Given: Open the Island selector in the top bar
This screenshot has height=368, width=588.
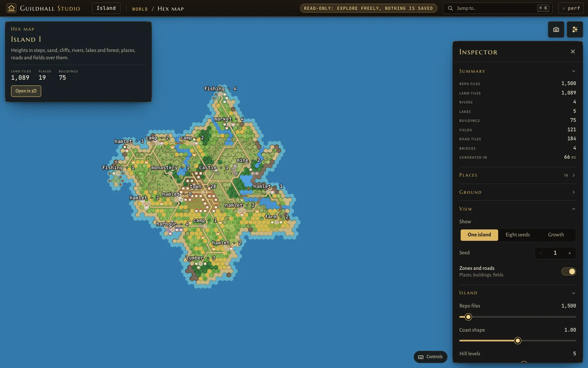Looking at the screenshot, I should (106, 8).
